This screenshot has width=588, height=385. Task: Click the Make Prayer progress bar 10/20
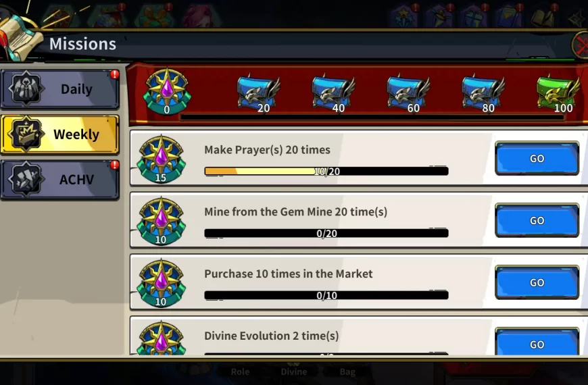click(326, 172)
